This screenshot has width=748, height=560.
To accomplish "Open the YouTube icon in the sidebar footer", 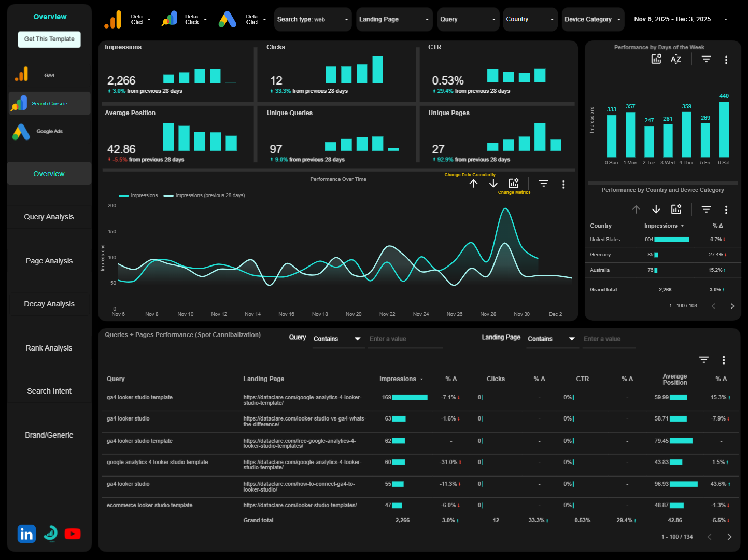I will [73, 534].
